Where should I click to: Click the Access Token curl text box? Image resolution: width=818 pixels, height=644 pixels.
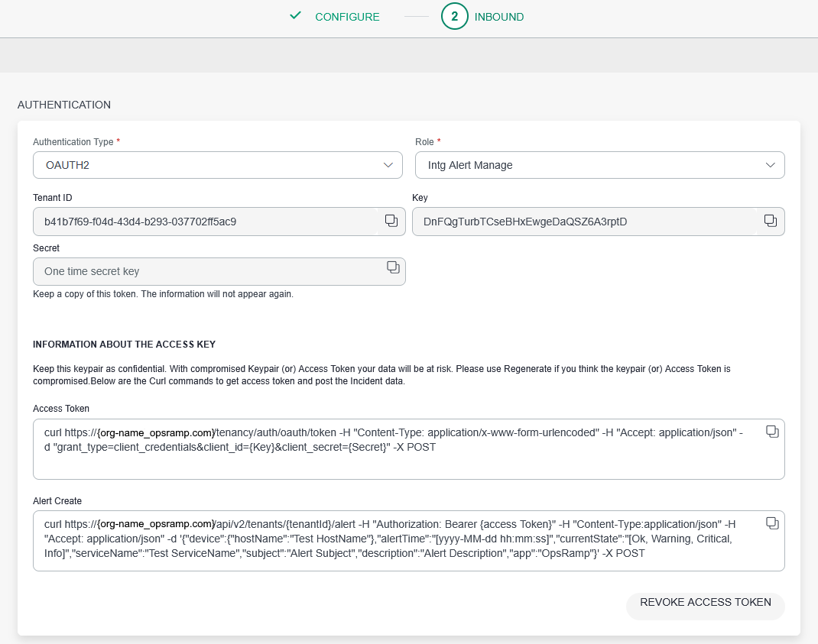tap(409, 449)
